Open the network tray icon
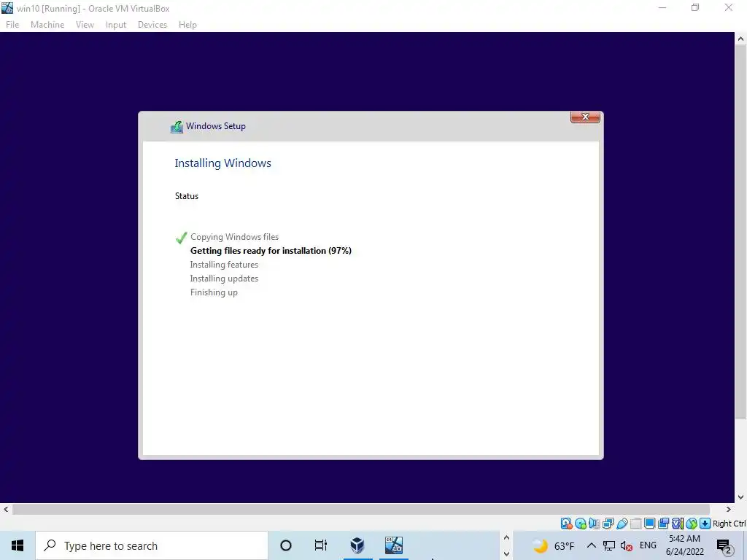The width and height of the screenshot is (747, 560). point(609,545)
